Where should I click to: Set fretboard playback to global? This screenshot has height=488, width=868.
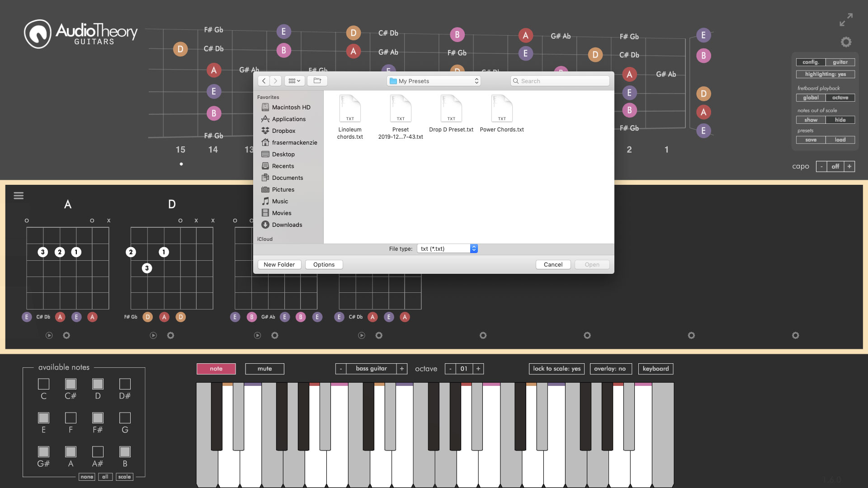(811, 98)
